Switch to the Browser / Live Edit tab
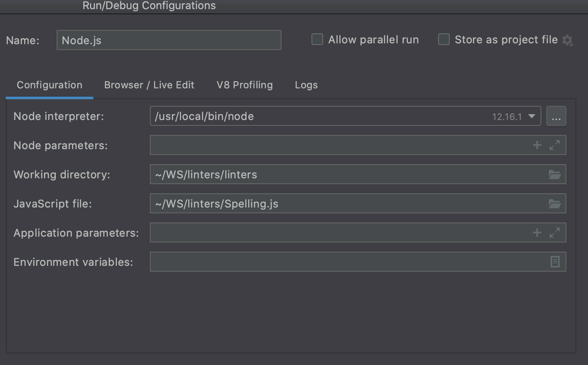The image size is (588, 365). coord(149,85)
